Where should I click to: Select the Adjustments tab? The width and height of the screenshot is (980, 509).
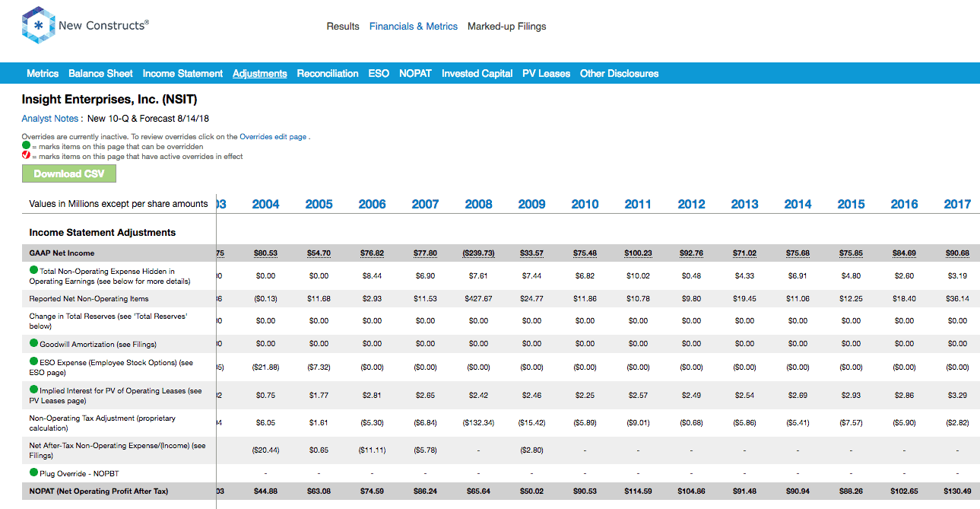tap(260, 74)
